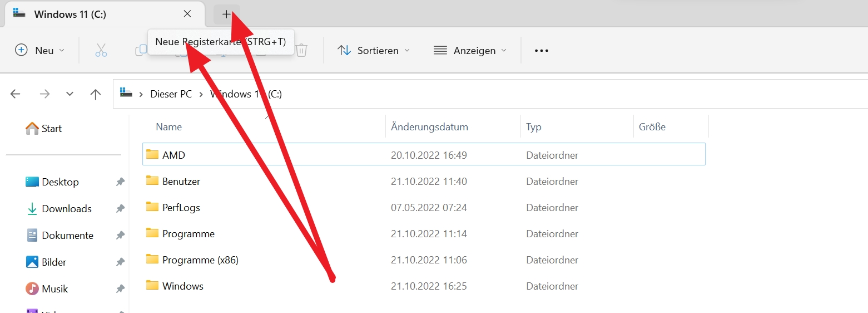
Task: Click pin icon next to Musik
Action: coord(120,289)
